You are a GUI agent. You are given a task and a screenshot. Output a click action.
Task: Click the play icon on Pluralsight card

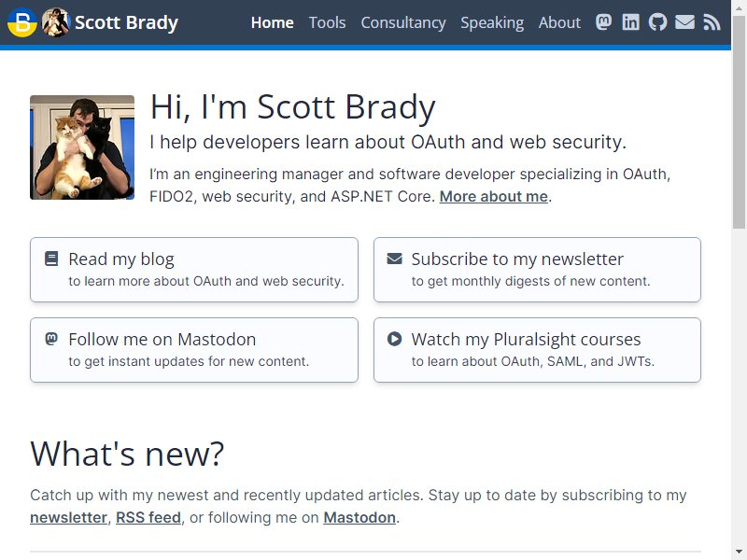tap(394, 339)
